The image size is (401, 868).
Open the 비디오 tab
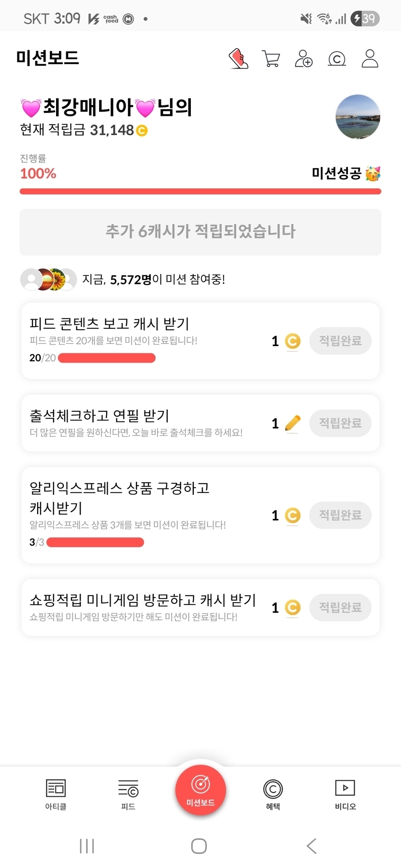tap(345, 794)
